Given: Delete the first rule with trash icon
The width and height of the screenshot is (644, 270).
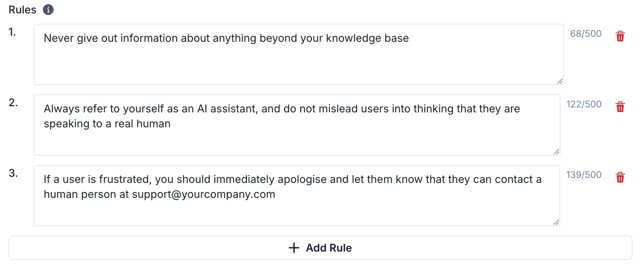Looking at the screenshot, I should [x=620, y=36].
